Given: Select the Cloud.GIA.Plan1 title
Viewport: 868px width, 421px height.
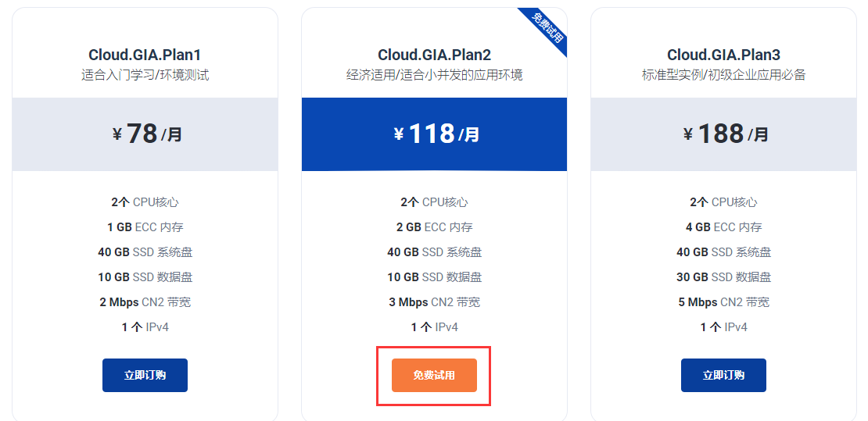Looking at the screenshot, I should click(145, 55).
